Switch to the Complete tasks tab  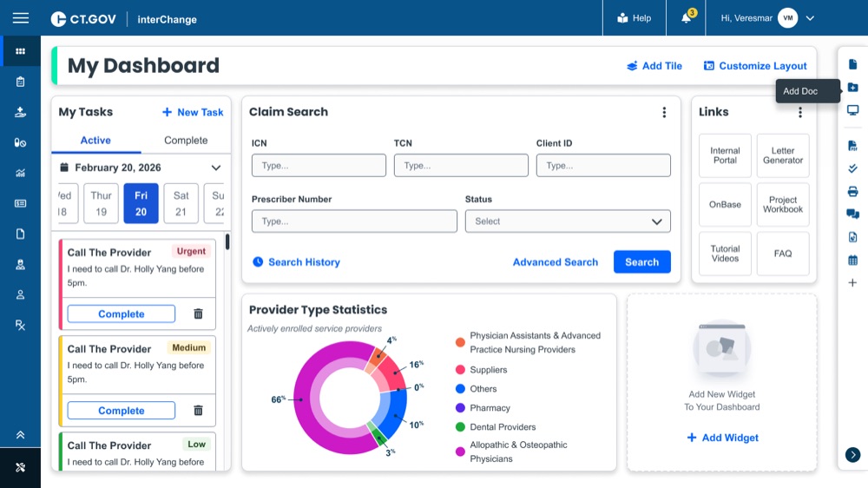pyautogui.click(x=186, y=141)
